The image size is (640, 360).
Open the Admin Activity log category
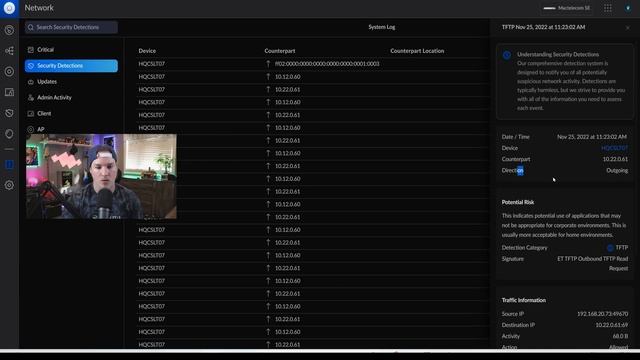click(x=71, y=98)
